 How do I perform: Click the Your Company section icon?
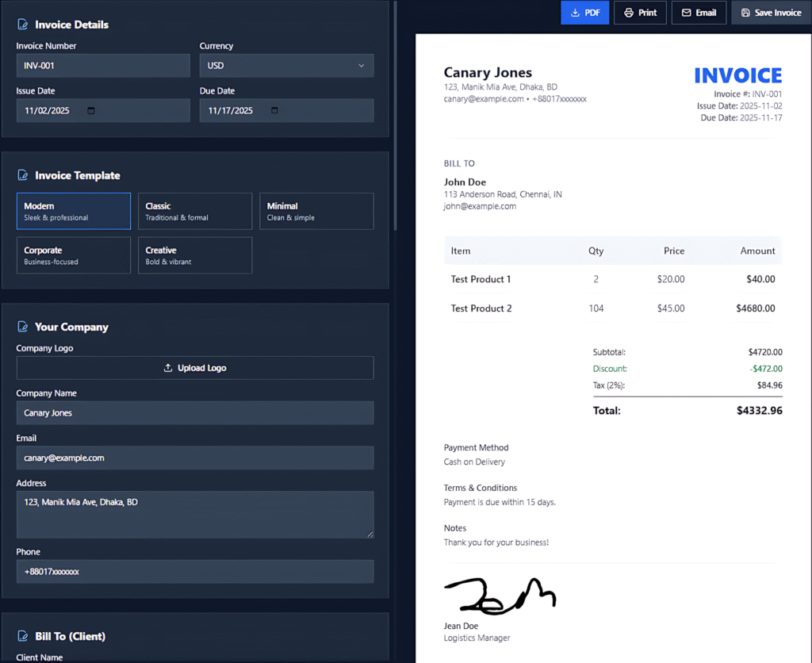tap(24, 326)
